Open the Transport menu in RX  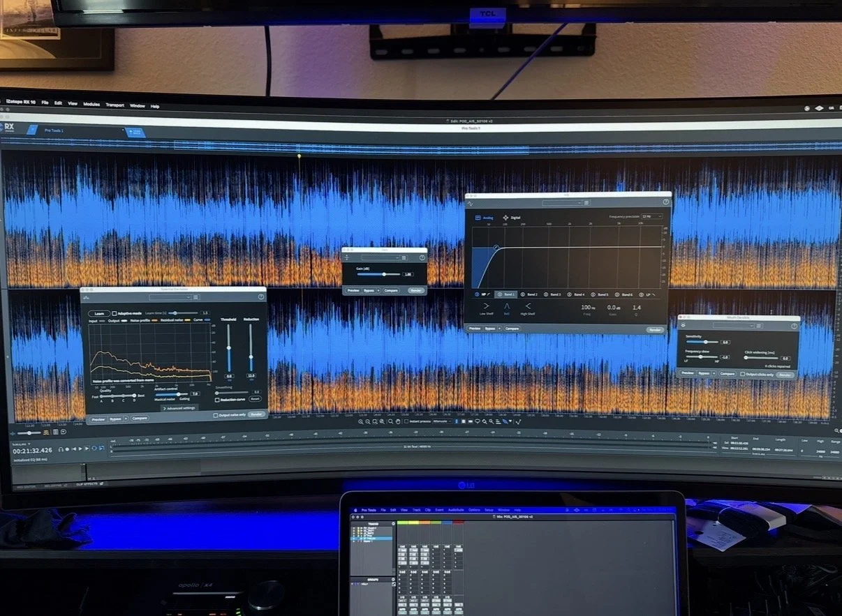(115, 105)
